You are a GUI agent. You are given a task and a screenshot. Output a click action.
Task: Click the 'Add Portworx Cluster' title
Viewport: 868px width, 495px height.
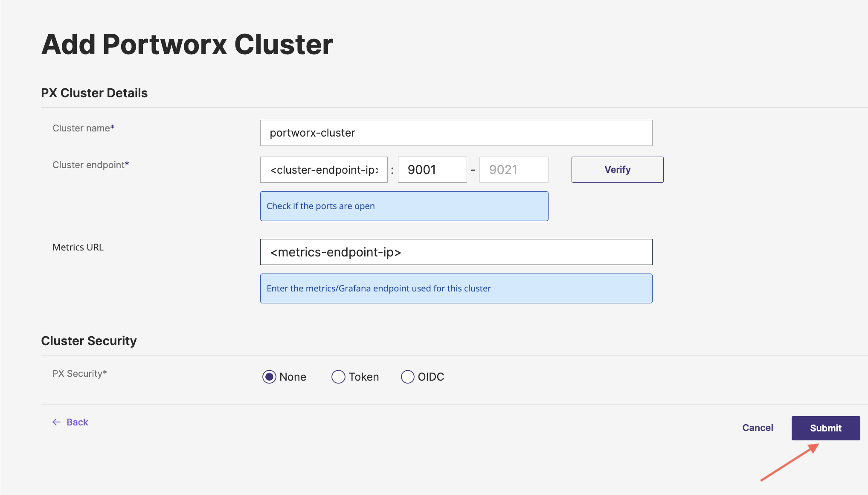click(x=187, y=44)
